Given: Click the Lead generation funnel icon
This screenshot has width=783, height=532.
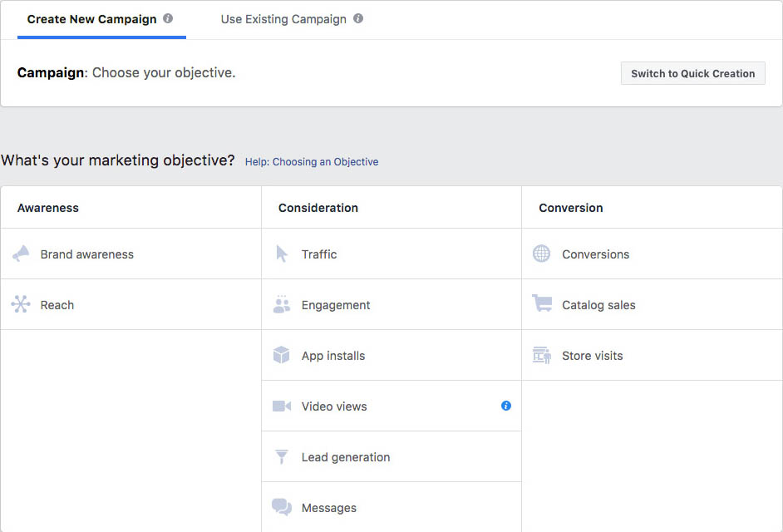Looking at the screenshot, I should (x=282, y=457).
